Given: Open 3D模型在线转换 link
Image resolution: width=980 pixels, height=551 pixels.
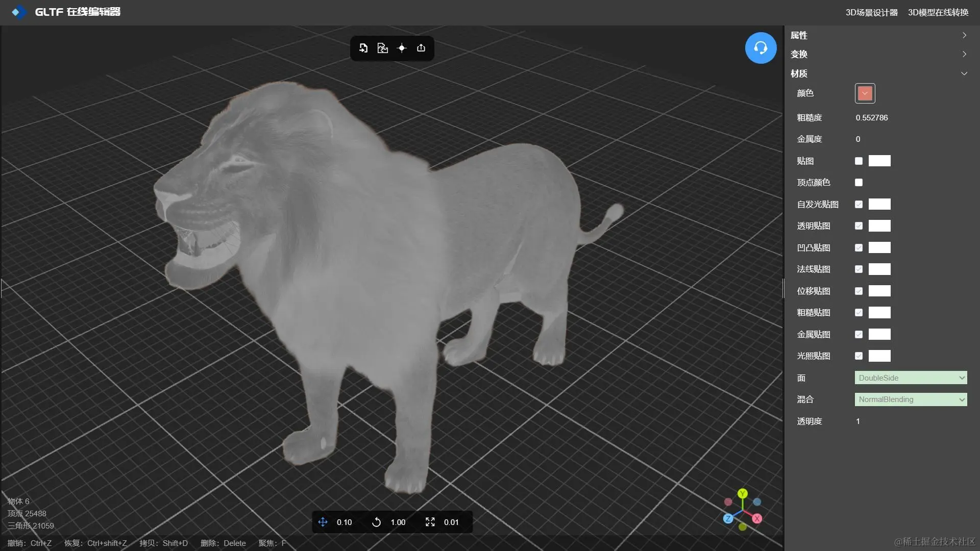Looking at the screenshot, I should click(x=938, y=12).
